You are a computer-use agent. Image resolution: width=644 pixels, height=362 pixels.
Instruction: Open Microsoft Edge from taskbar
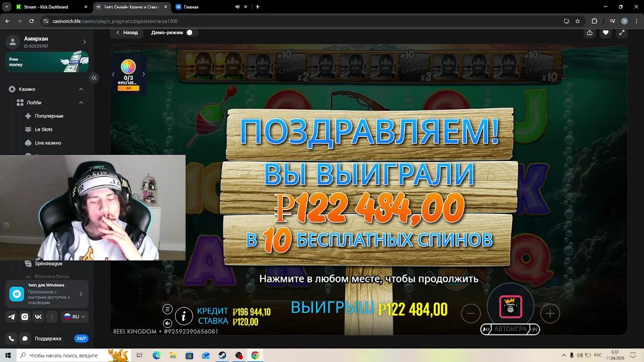[x=156, y=355]
